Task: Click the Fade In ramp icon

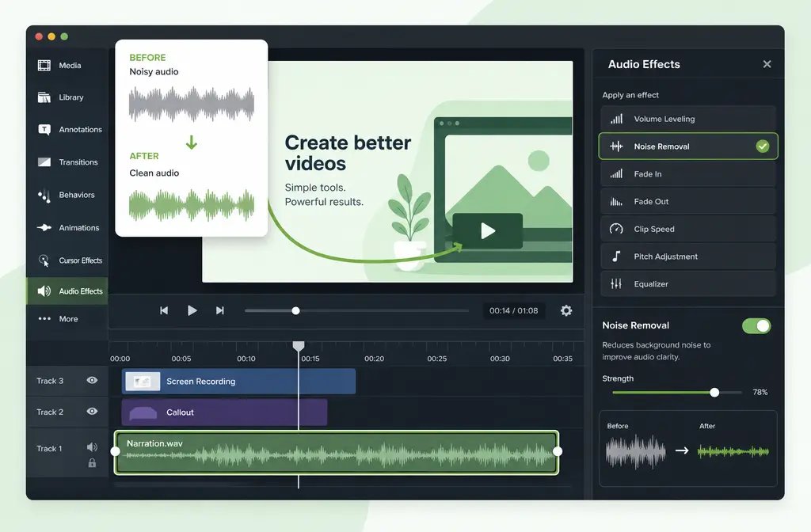Action: 616,173
